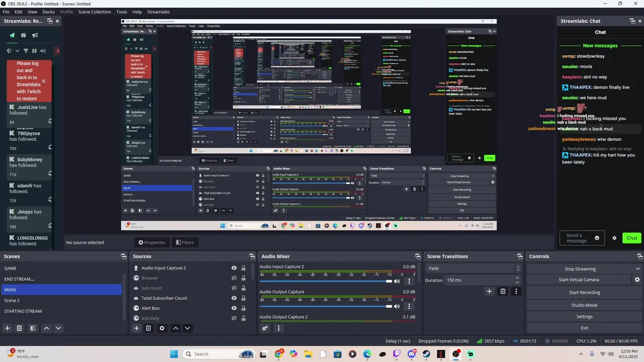Open OBS Settings from Controls
Screen dimensions: 644x362
(584, 317)
